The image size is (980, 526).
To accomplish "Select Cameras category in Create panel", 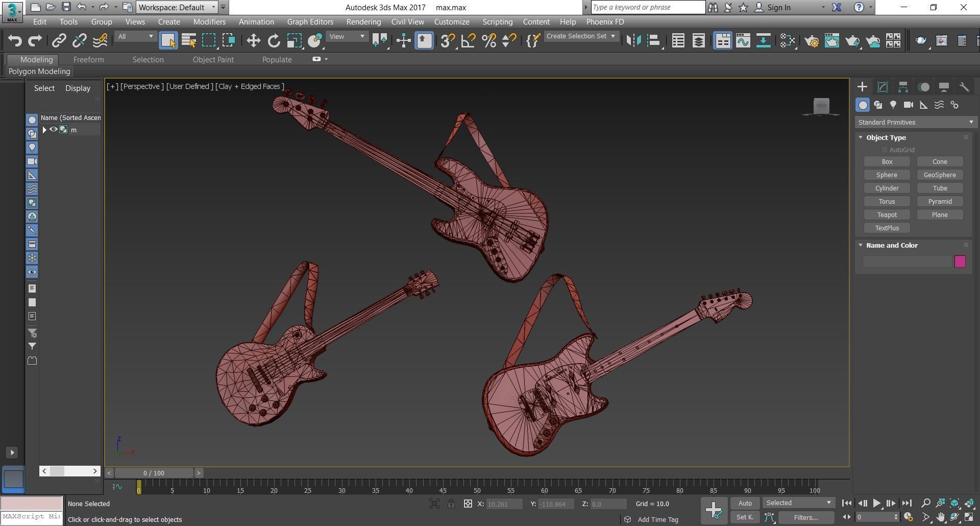I will click(909, 105).
